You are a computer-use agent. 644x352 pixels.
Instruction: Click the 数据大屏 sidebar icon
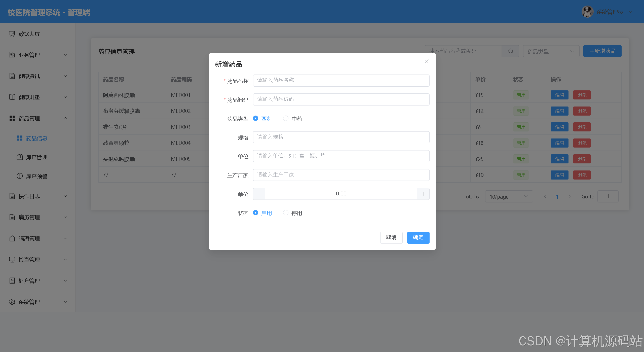click(12, 34)
